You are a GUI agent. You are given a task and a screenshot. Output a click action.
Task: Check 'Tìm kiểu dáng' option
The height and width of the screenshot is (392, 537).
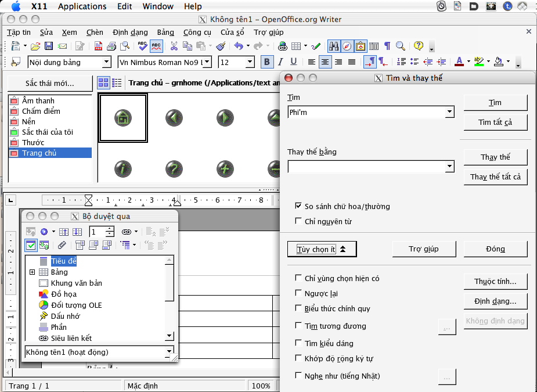(x=298, y=343)
